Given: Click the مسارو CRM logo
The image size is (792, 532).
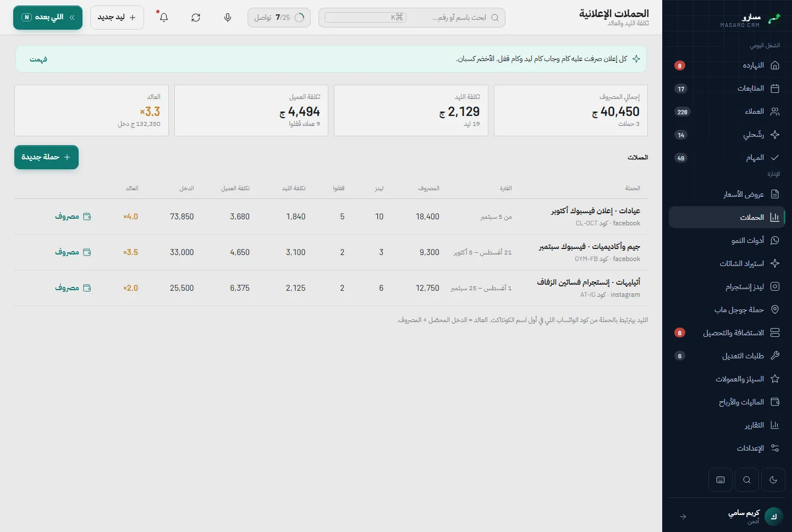Looking at the screenshot, I should [x=750, y=20].
